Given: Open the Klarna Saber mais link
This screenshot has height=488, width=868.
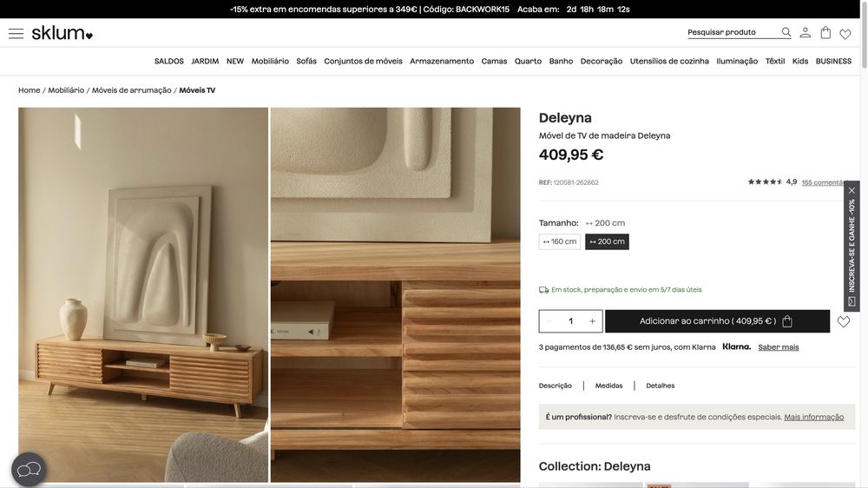Looking at the screenshot, I should [779, 347].
